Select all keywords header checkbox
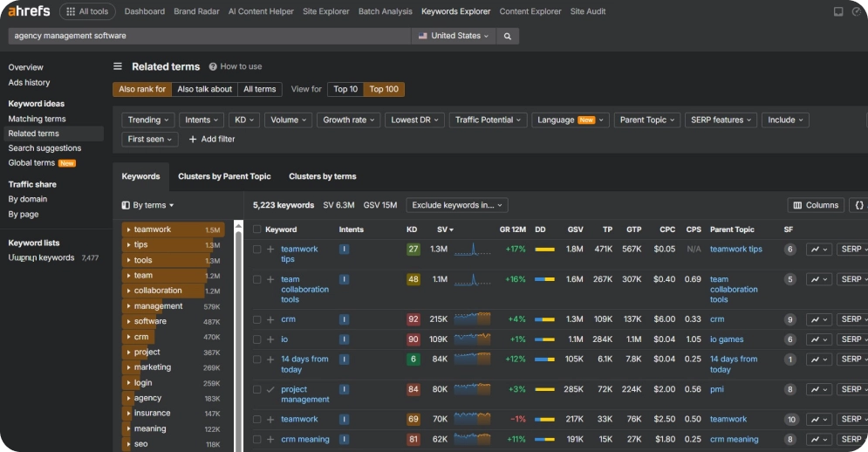This screenshot has width=868, height=452. (256, 229)
